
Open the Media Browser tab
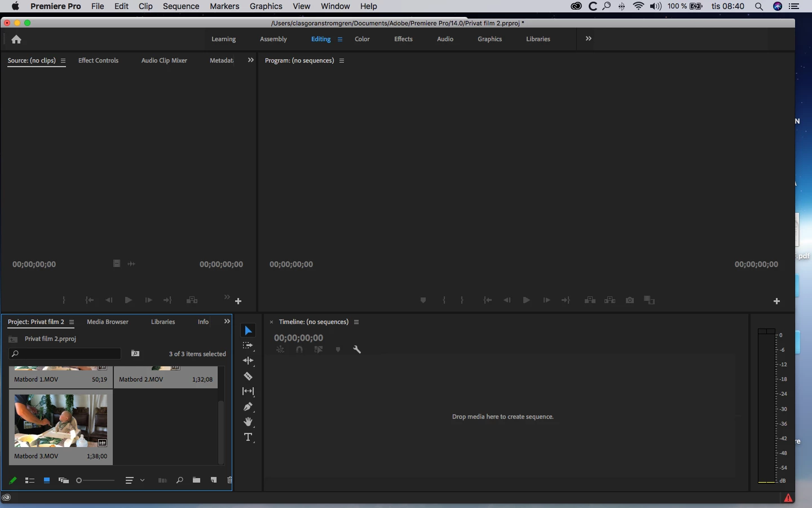[108, 322]
